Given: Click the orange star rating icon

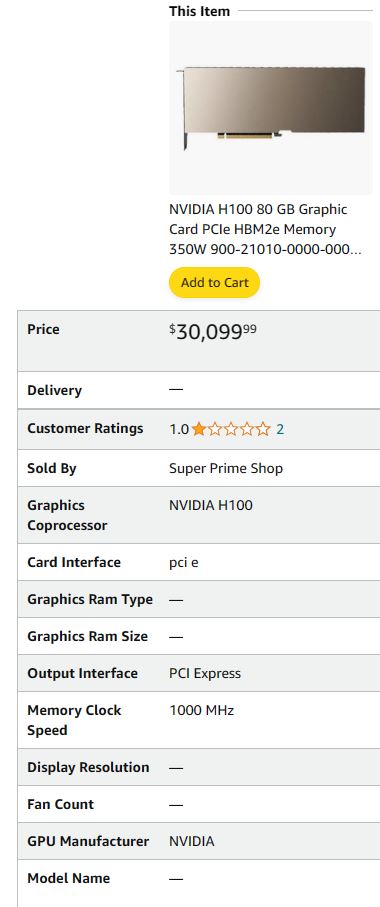Looking at the screenshot, I should (198, 429).
